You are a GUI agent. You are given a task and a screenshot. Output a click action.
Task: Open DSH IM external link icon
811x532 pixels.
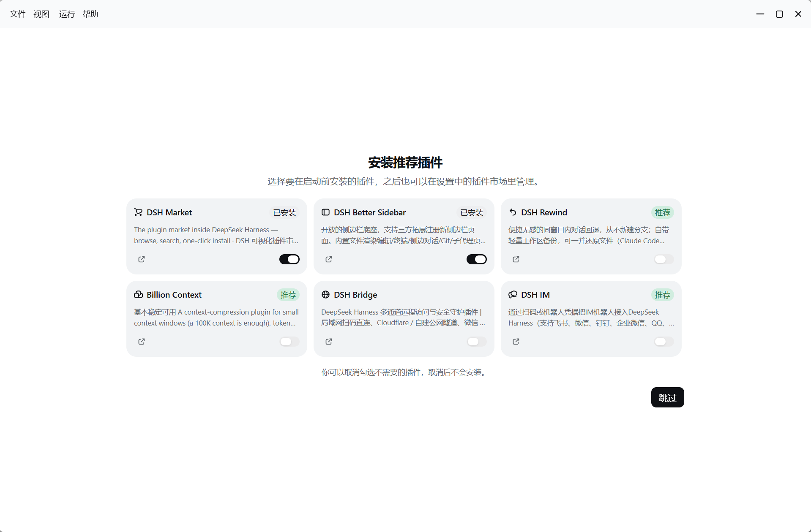click(516, 342)
